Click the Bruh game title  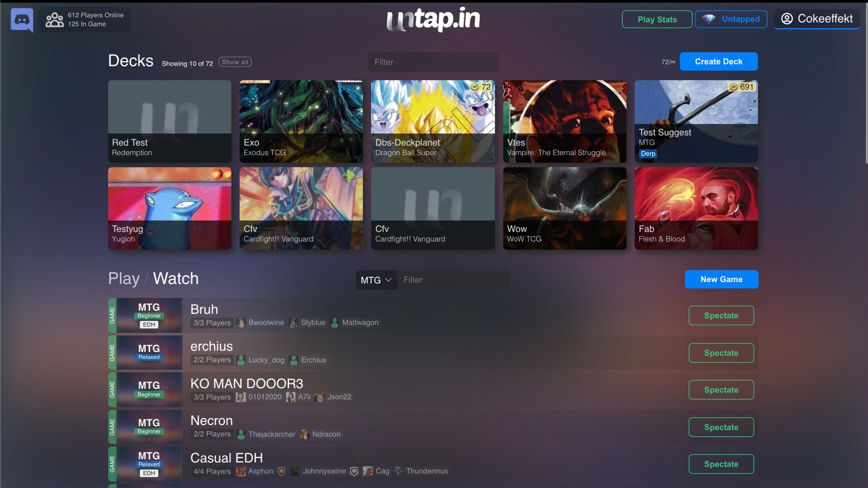(204, 309)
